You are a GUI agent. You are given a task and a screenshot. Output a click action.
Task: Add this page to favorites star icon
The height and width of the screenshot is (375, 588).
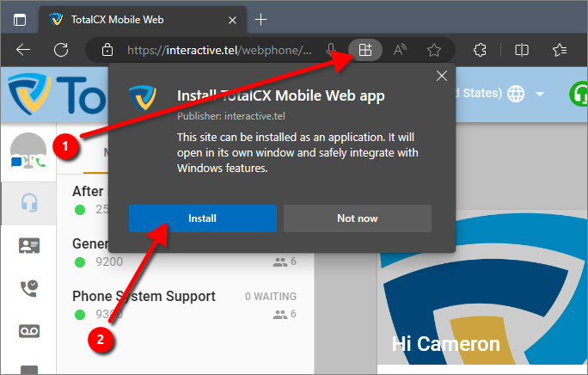434,50
